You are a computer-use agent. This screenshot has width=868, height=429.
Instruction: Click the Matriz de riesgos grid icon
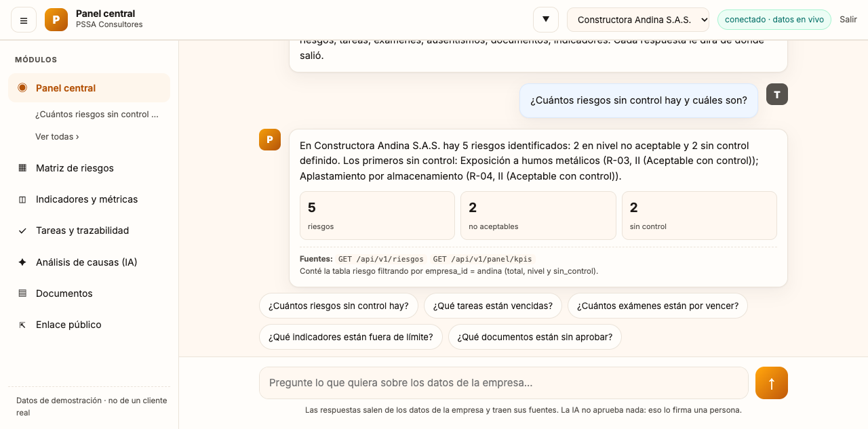pyautogui.click(x=22, y=168)
